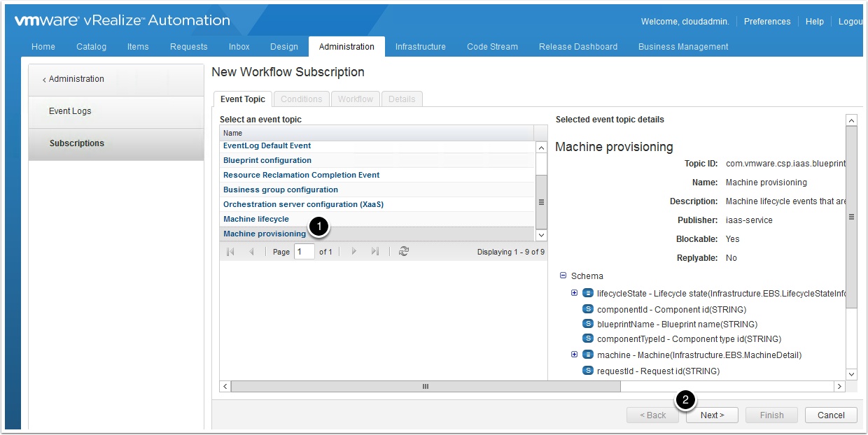Go back to the Administration menu

pos(116,79)
